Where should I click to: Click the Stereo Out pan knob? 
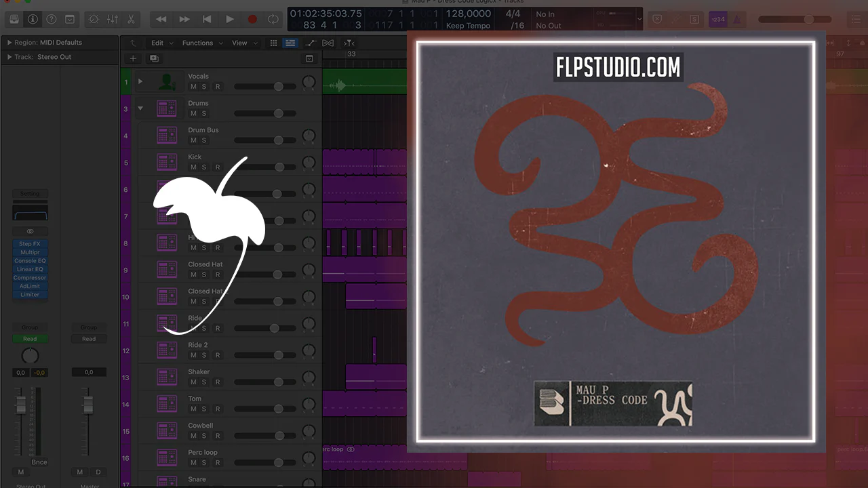[x=30, y=356]
